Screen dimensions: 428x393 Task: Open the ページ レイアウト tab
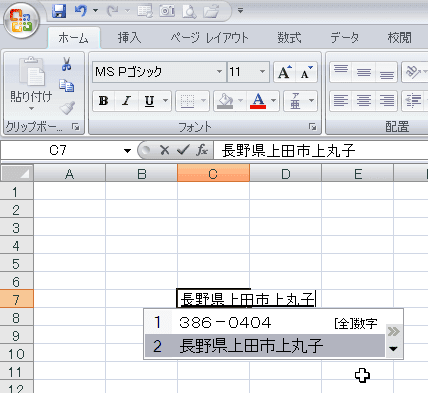coord(209,38)
